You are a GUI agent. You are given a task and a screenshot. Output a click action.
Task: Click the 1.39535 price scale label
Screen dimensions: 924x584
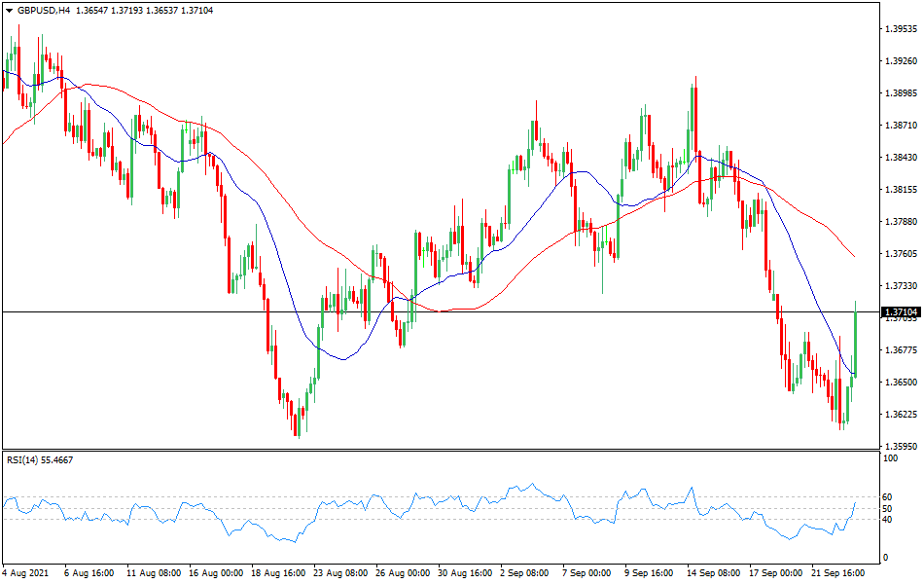[901, 29]
